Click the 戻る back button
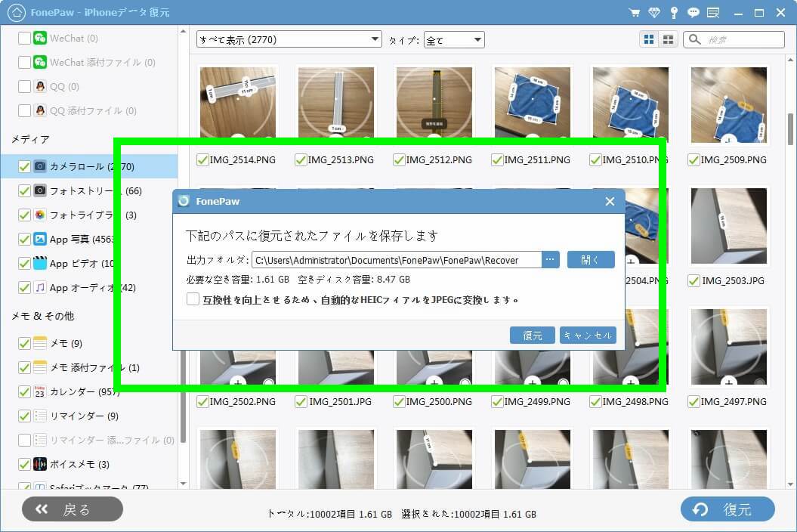Screen dimensions: 797x532 (73, 509)
